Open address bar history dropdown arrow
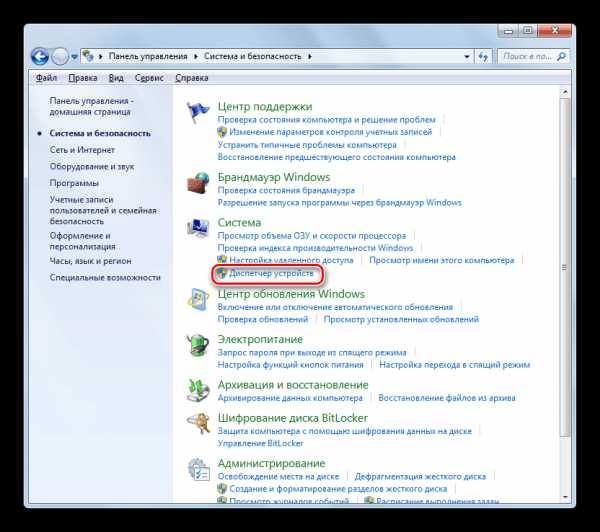 click(467, 57)
